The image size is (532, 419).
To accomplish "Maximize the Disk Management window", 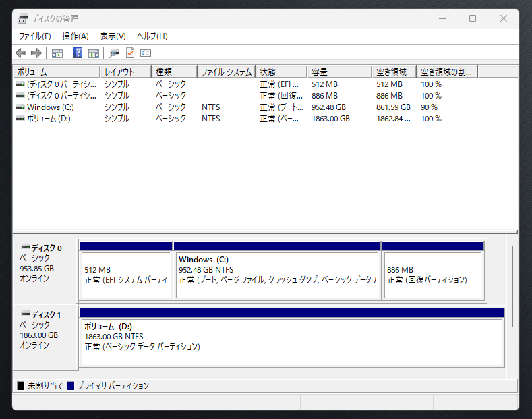I will tap(473, 18).
